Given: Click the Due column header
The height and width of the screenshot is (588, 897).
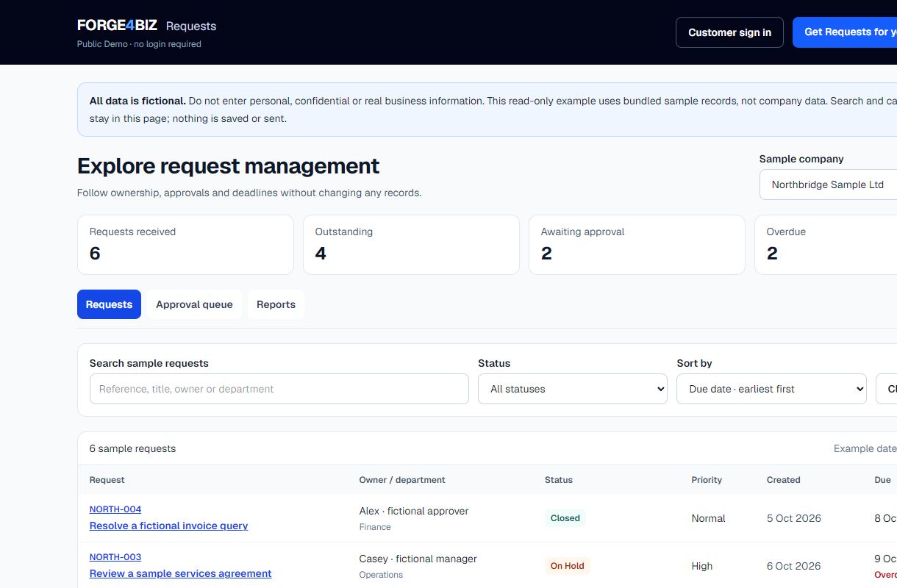Looking at the screenshot, I should pyautogui.click(x=882, y=480).
